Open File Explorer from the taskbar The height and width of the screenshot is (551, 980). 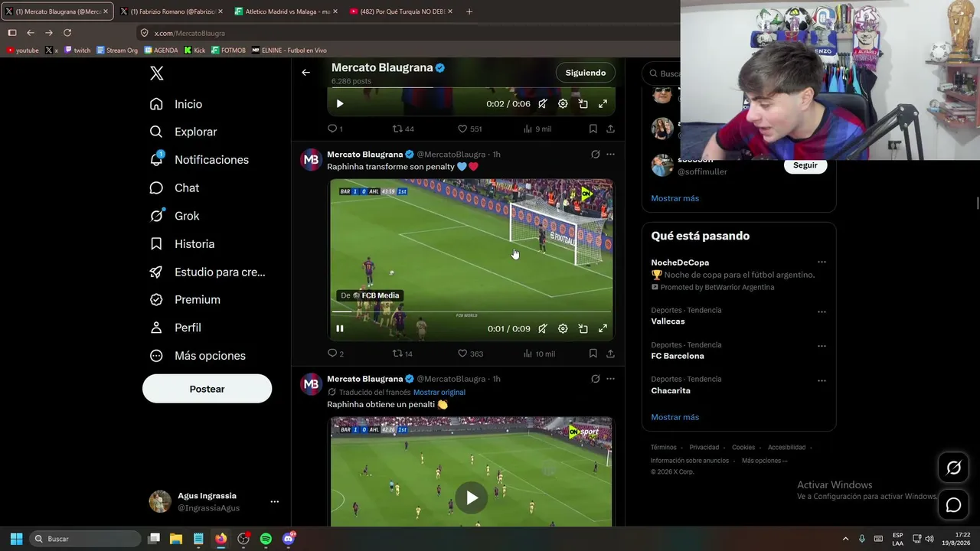pyautogui.click(x=176, y=539)
